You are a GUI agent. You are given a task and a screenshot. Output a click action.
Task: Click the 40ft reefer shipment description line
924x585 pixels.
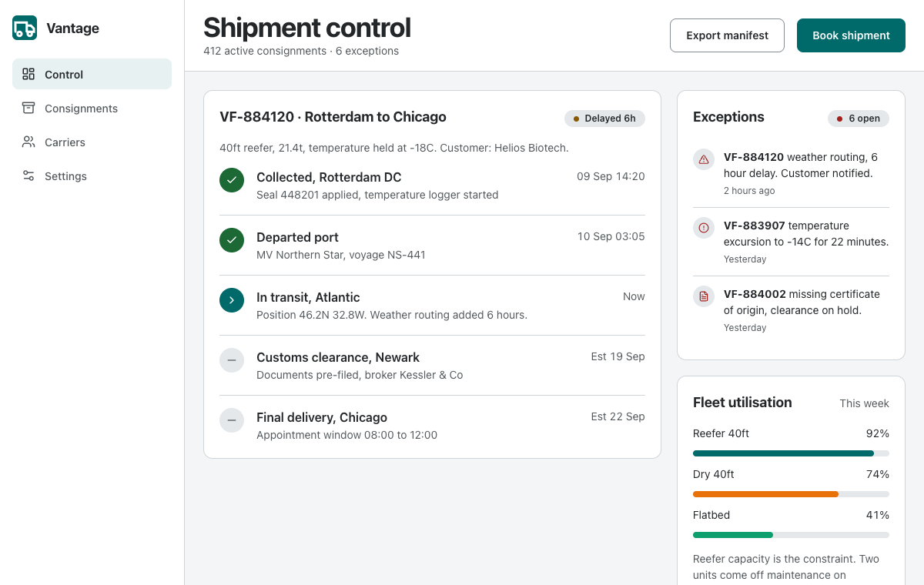[394, 148]
